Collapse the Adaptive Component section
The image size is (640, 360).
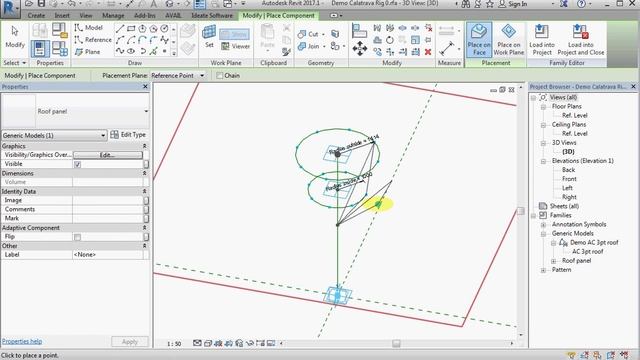(x=144, y=228)
